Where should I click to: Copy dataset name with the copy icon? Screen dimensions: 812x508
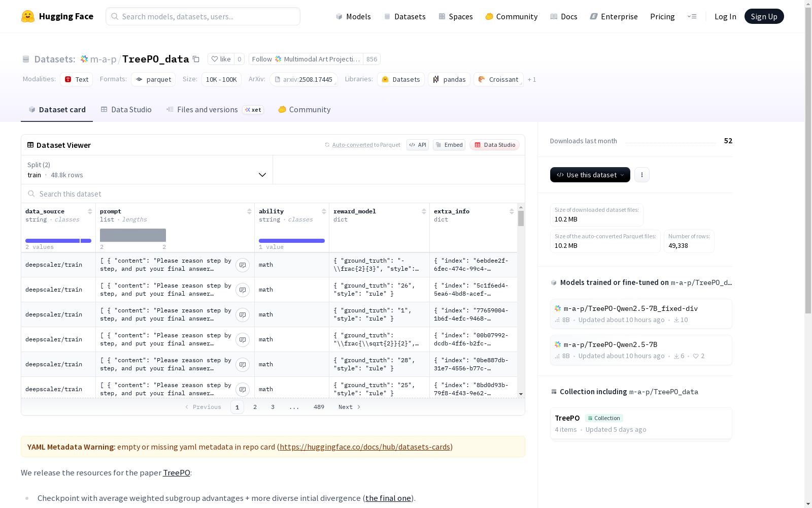[x=196, y=59]
